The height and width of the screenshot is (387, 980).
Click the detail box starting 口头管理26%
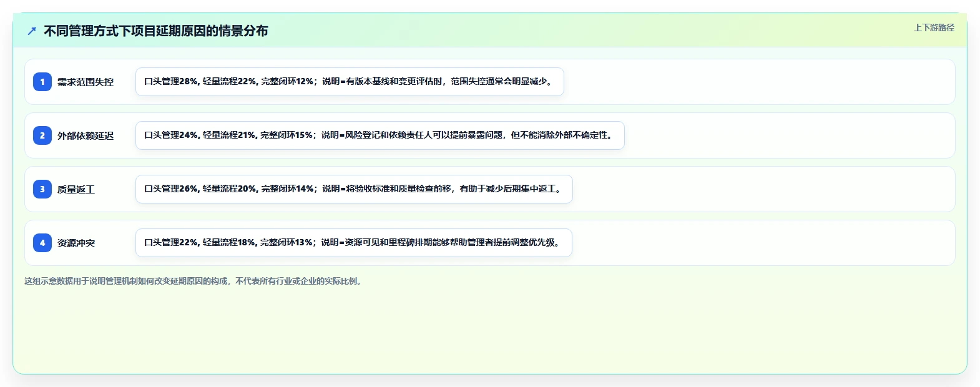point(354,189)
